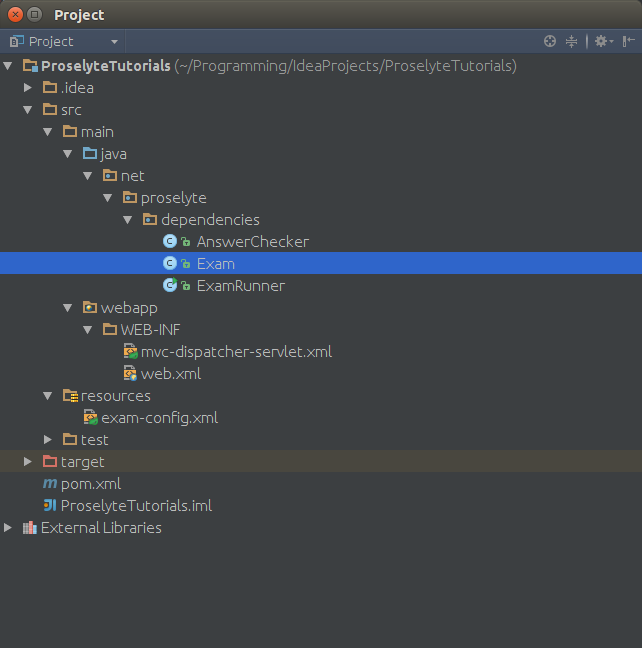
Task: Collapse the dependencies package
Action: [128, 220]
